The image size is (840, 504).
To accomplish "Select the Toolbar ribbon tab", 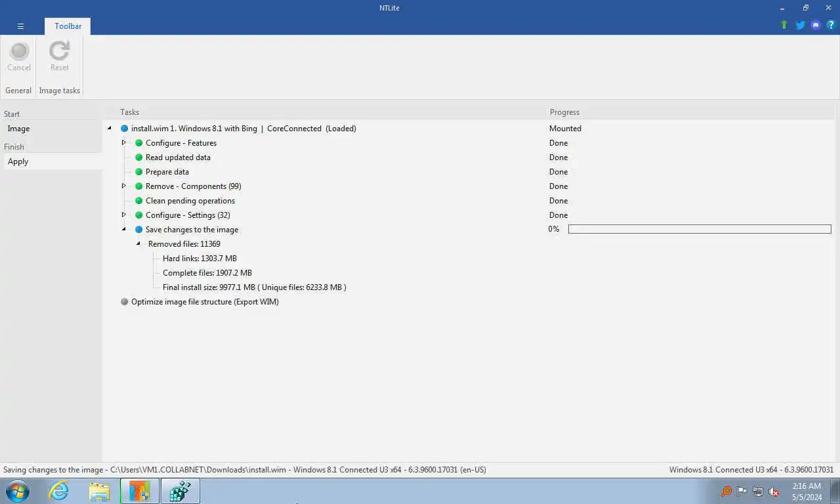I will (68, 26).
